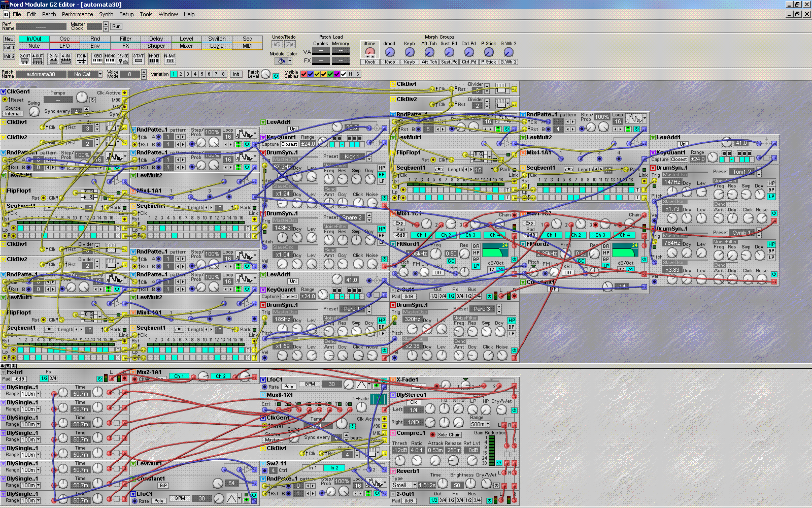812x508 pixels.
Task: Select the 2-OUT module icon
Action: tap(25, 59)
